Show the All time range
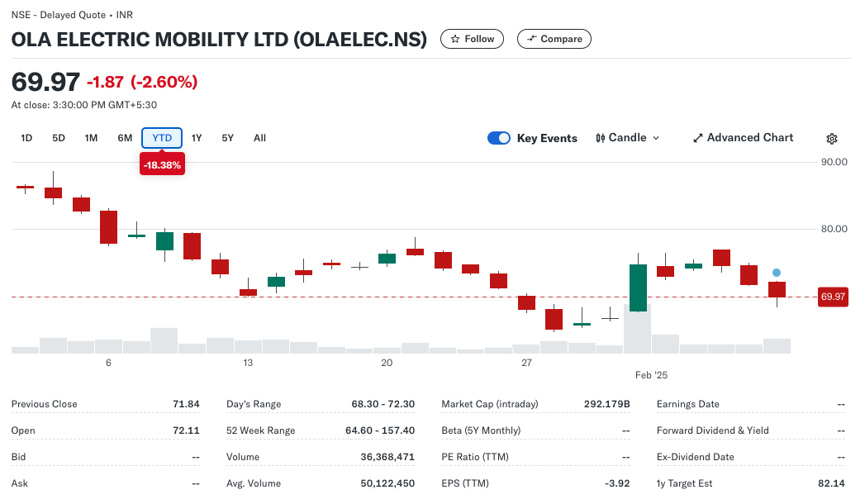865x504 pixels. pyautogui.click(x=260, y=138)
